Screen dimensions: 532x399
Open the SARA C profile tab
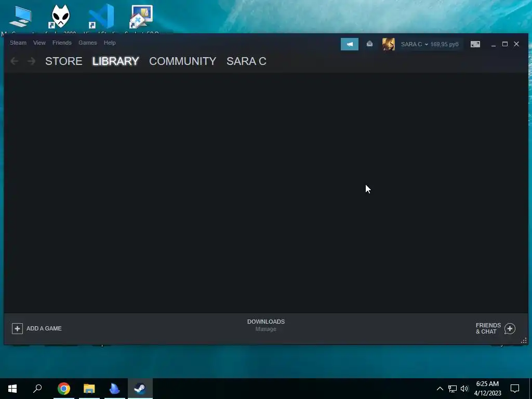[x=246, y=61]
